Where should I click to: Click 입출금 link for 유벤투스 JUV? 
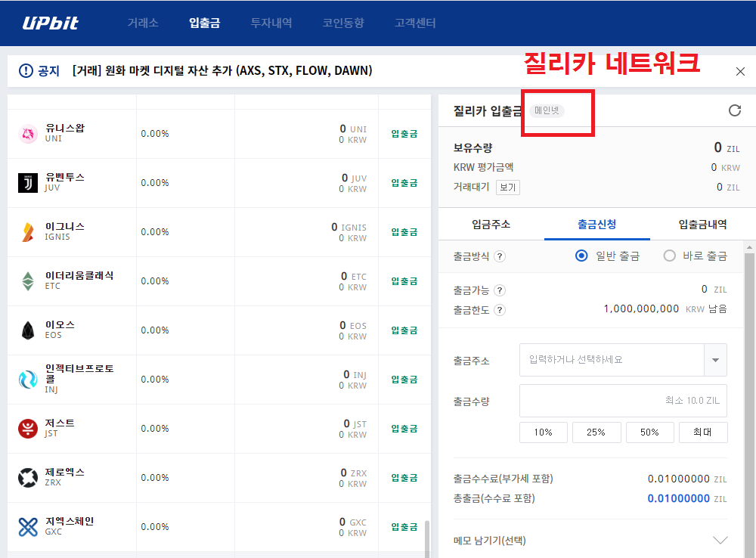point(404,183)
